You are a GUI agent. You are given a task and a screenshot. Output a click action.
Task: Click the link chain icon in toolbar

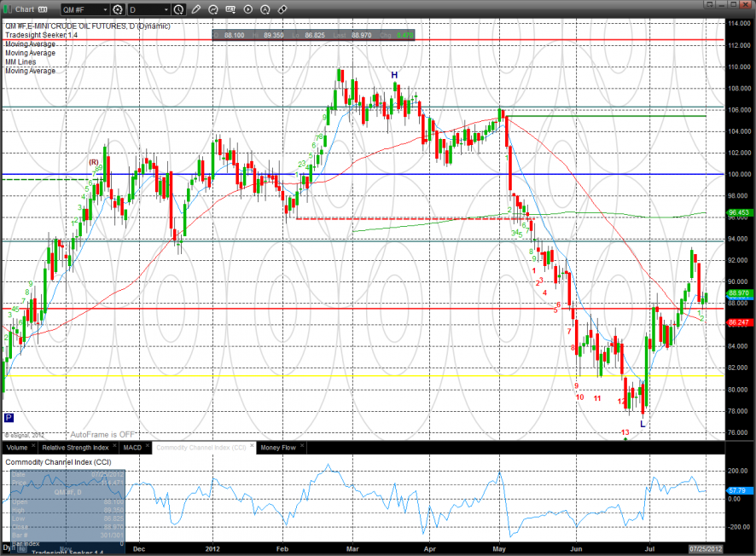click(281, 9)
